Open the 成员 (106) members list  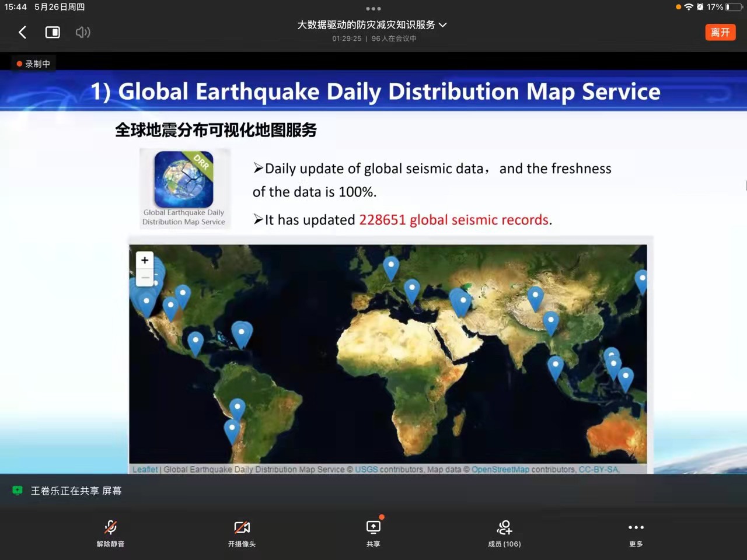coord(504,533)
